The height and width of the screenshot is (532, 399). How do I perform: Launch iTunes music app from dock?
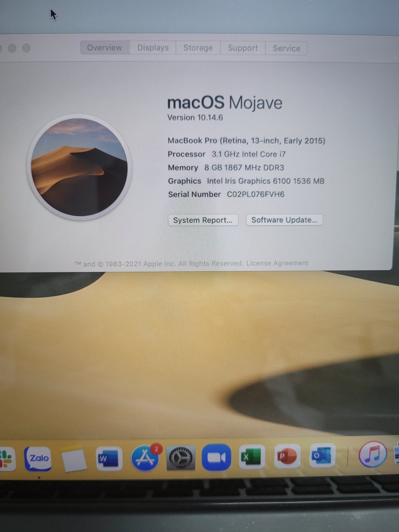pos(373,454)
